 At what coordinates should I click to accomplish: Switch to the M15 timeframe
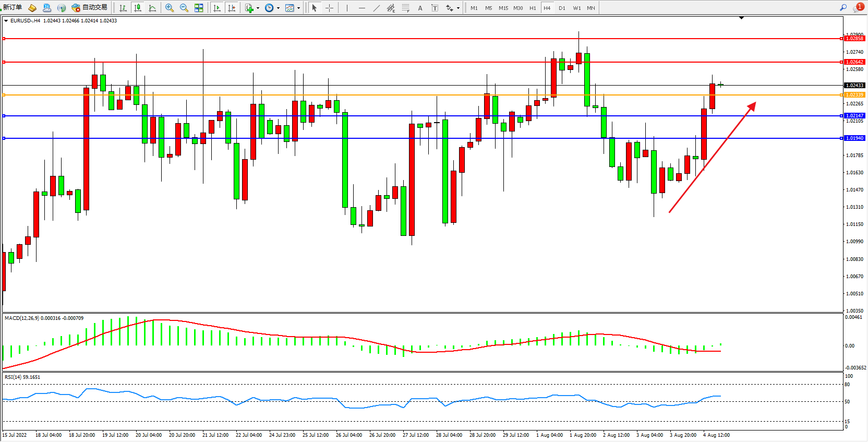pos(503,8)
